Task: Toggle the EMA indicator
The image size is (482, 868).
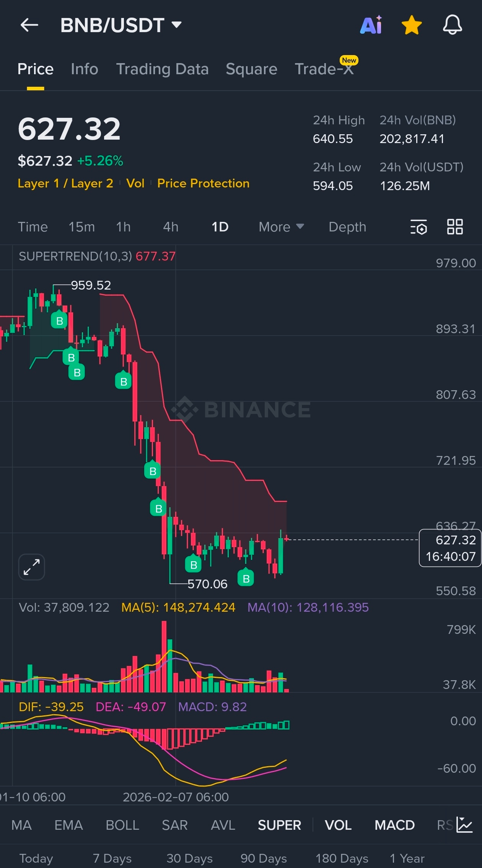Action: tap(68, 825)
